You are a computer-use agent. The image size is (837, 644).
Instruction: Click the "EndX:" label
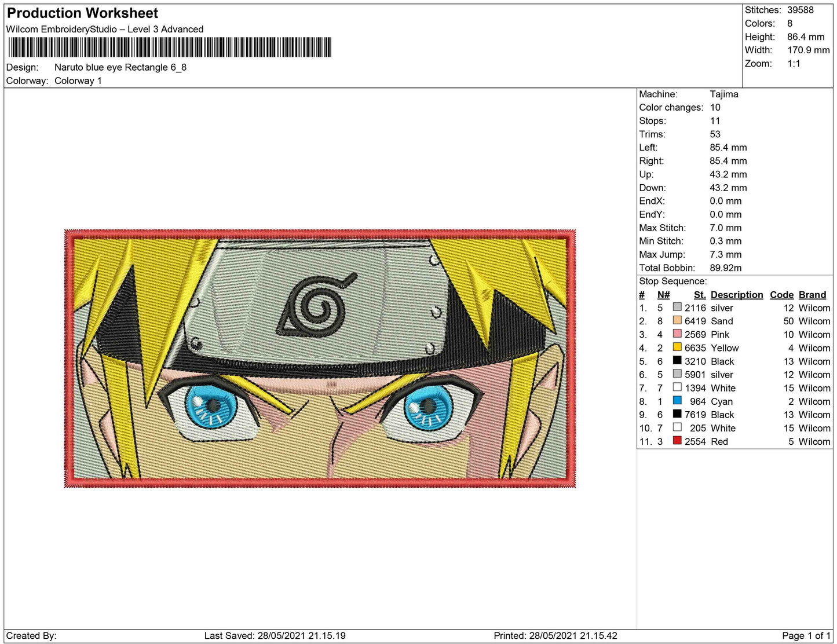click(x=652, y=200)
